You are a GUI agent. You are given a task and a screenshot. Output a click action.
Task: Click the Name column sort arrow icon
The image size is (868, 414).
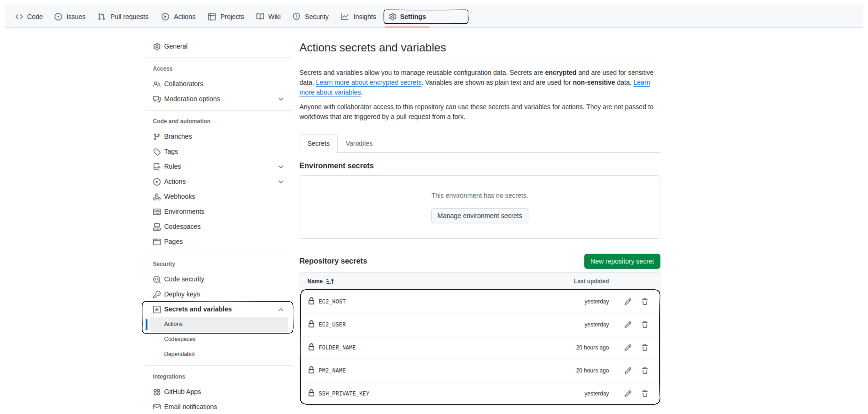tap(330, 281)
